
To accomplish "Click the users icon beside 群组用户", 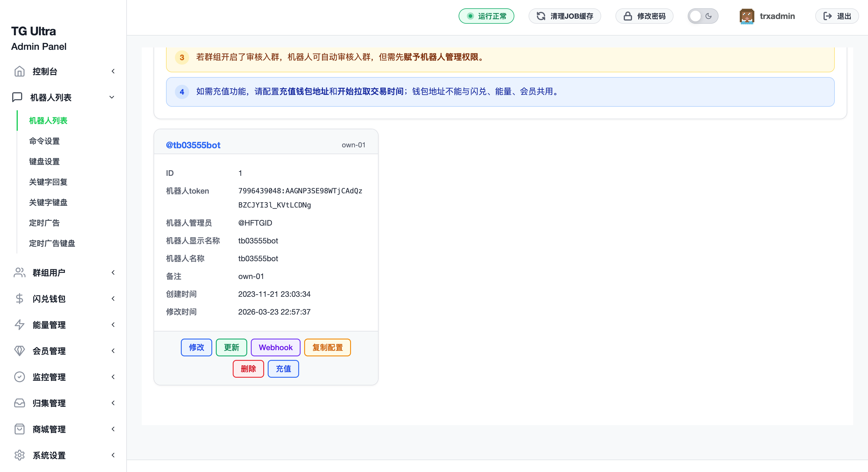I will tap(20, 272).
